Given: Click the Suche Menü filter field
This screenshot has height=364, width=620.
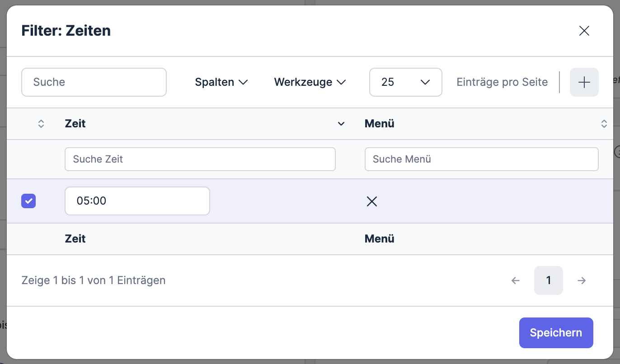Looking at the screenshot, I should tap(481, 159).
